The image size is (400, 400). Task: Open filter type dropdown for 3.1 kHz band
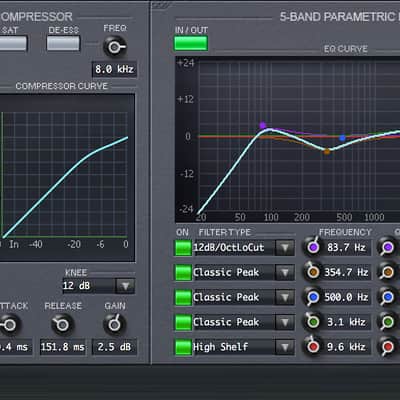(285, 322)
